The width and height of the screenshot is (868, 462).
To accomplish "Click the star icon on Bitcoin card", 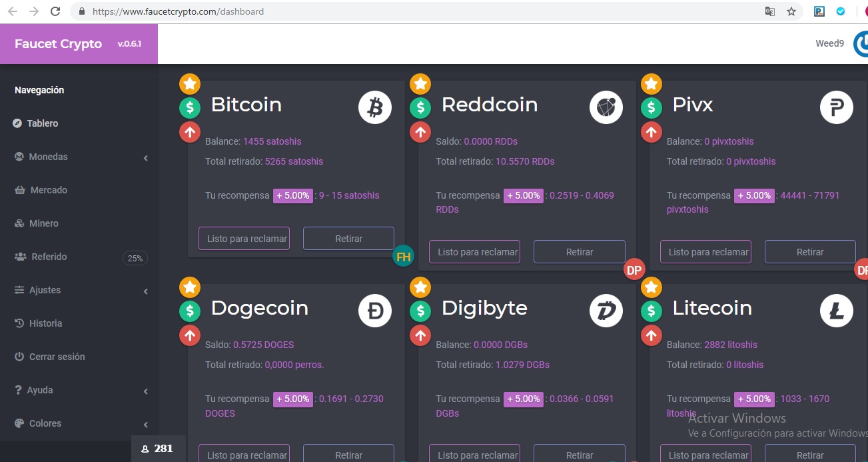I will click(x=190, y=84).
